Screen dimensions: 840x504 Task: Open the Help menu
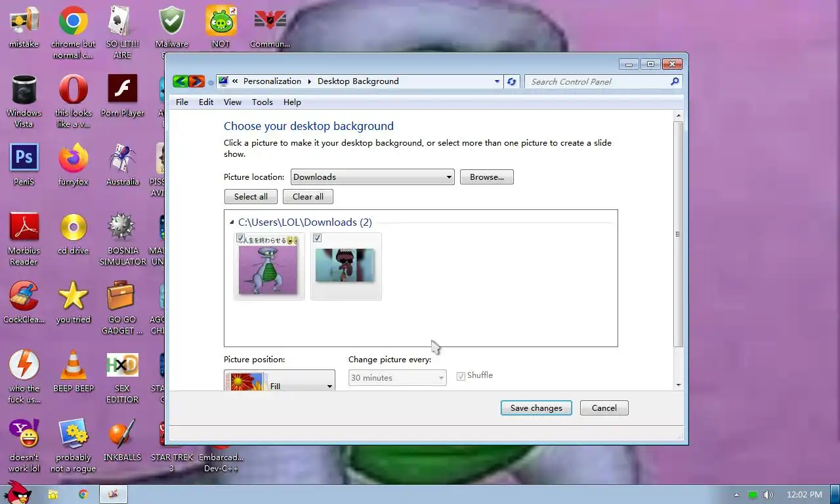(292, 102)
